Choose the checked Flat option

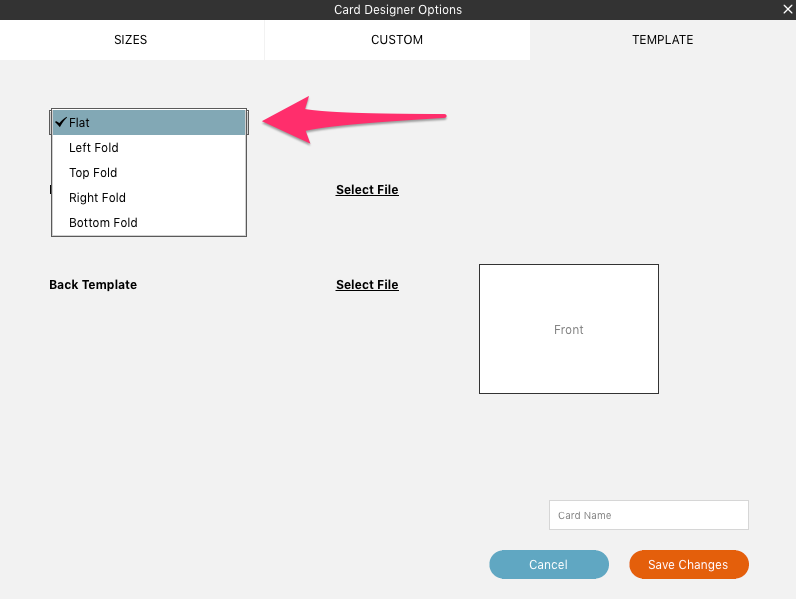[149, 122]
